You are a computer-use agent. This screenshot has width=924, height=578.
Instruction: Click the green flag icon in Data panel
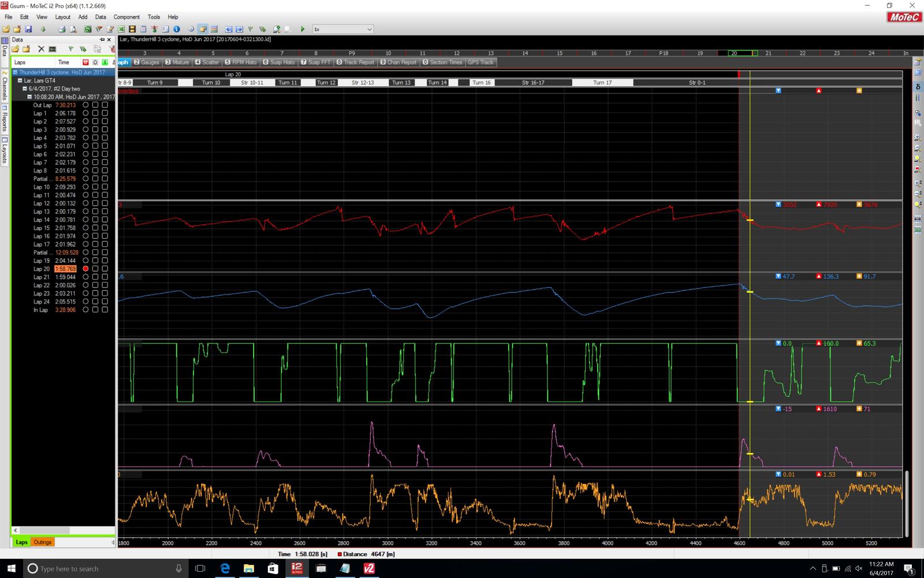71,49
